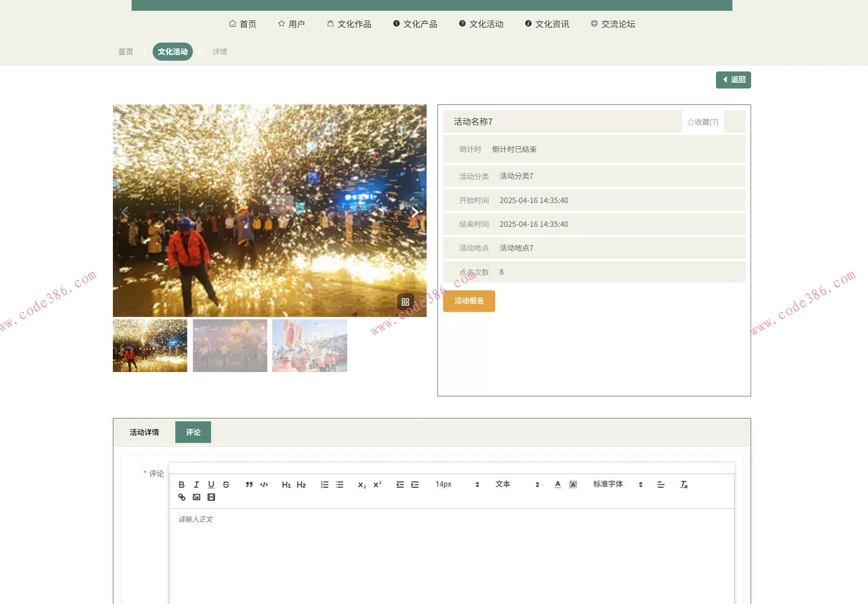Insert an image into the comment
The image size is (868, 604).
click(196, 497)
